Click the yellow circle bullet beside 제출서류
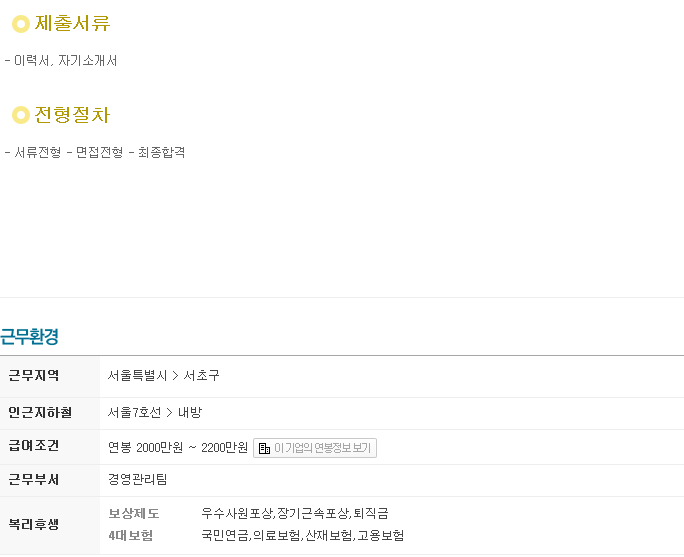The width and height of the screenshot is (684, 557). tap(21, 24)
